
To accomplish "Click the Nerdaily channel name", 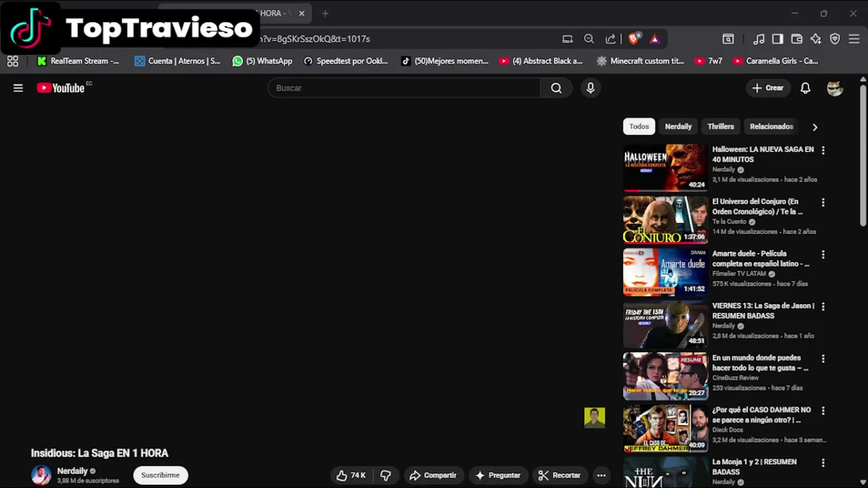I will coord(73,471).
